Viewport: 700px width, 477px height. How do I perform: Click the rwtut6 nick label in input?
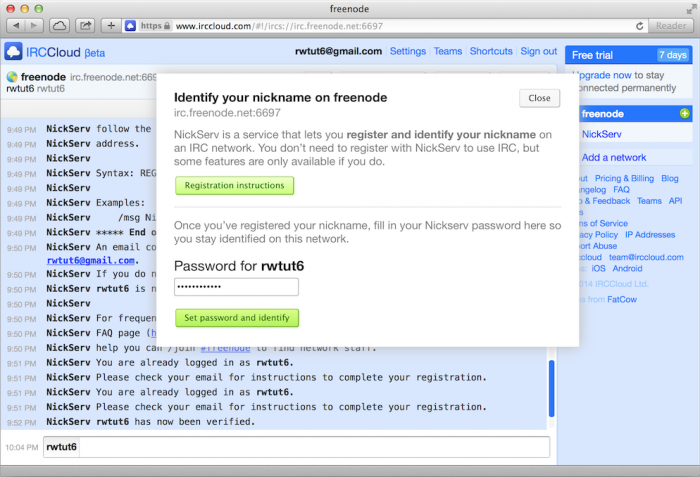coord(62,447)
